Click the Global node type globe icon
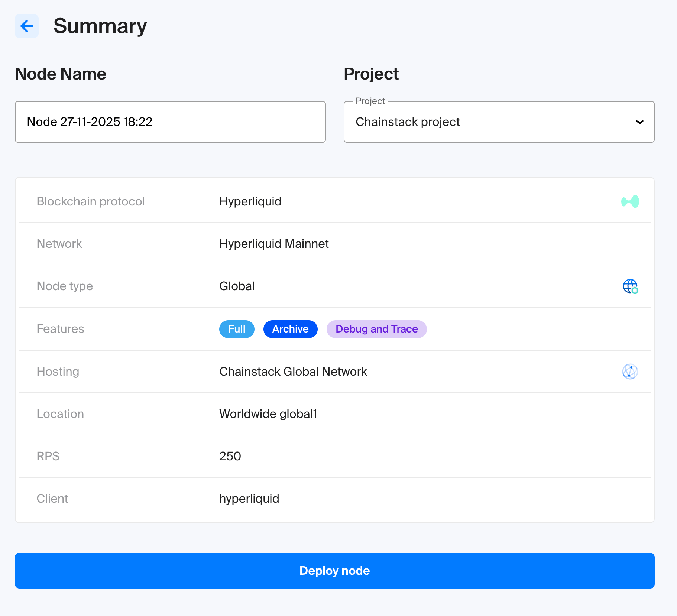This screenshot has width=677, height=616. click(x=630, y=286)
